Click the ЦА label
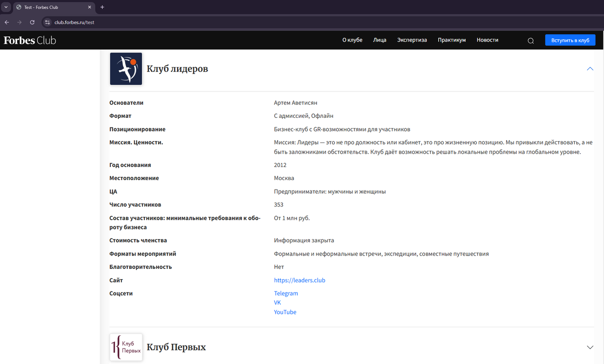This screenshot has width=604, height=364. click(x=113, y=191)
